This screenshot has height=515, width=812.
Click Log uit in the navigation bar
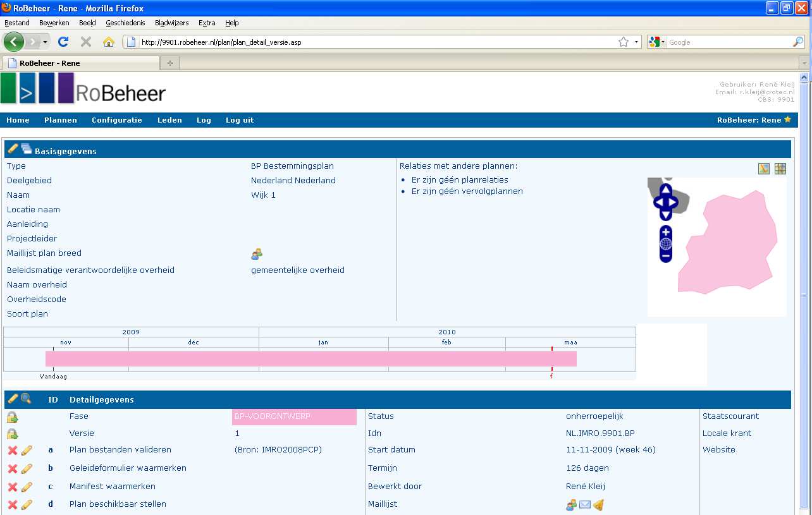(240, 120)
